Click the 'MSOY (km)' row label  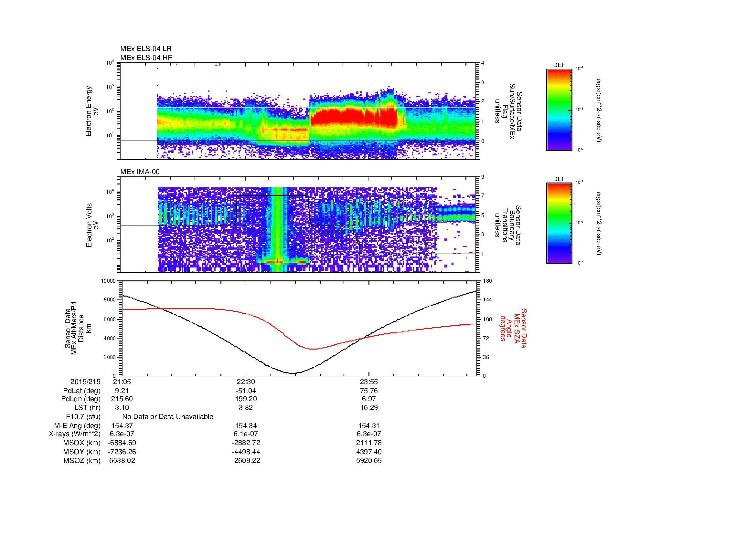tap(82, 452)
